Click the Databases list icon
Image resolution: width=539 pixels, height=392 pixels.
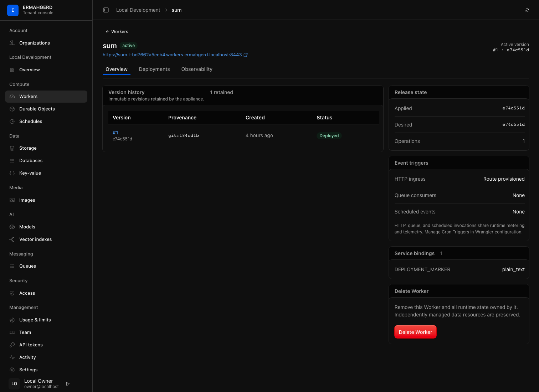coord(12,161)
